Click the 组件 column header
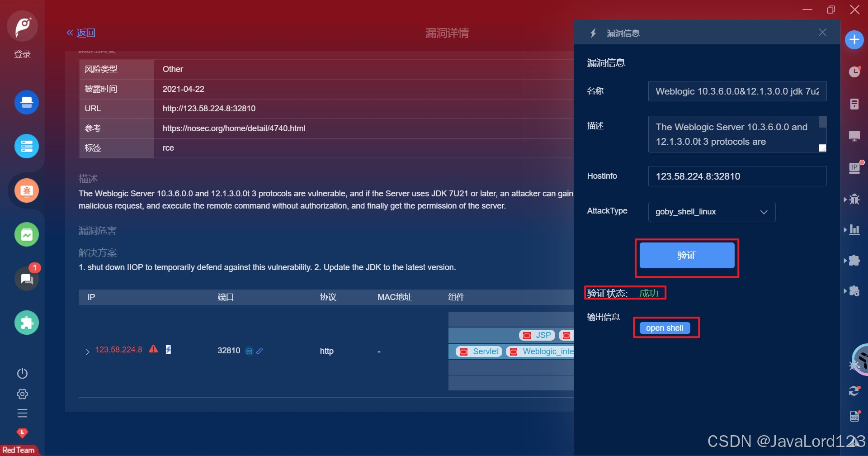The width and height of the screenshot is (868, 456). [457, 297]
